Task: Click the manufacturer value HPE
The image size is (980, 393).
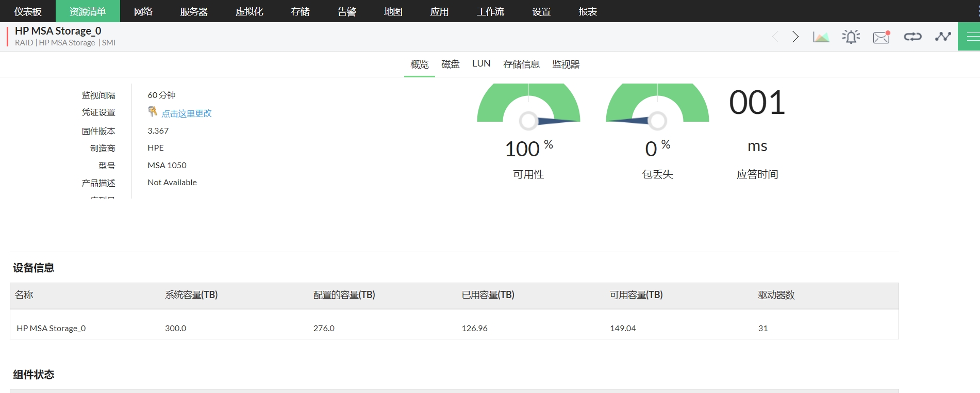Action: pyautogui.click(x=156, y=148)
